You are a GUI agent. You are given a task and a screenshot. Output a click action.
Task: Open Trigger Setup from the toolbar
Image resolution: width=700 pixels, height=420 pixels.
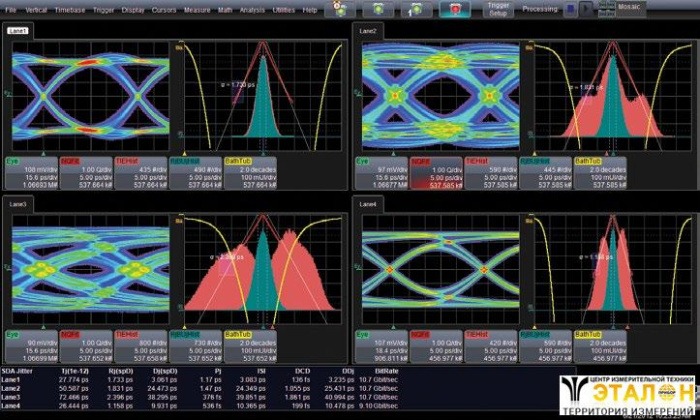coord(498,10)
